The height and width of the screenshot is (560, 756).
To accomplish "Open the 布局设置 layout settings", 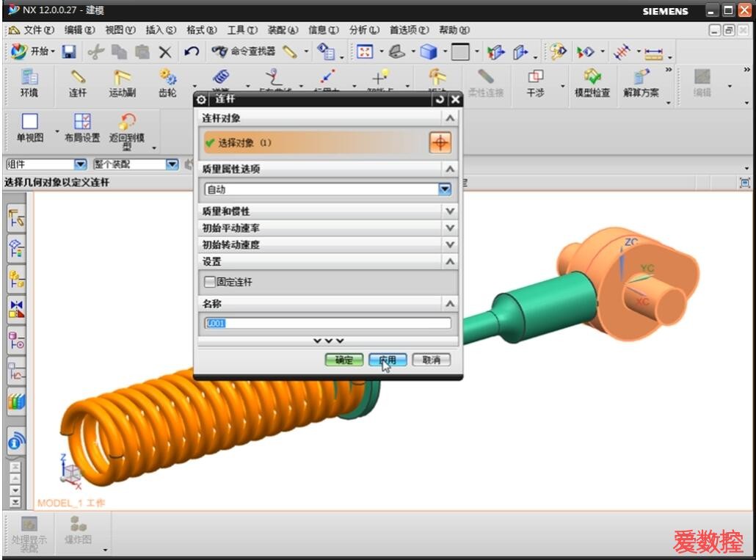I will point(81,128).
